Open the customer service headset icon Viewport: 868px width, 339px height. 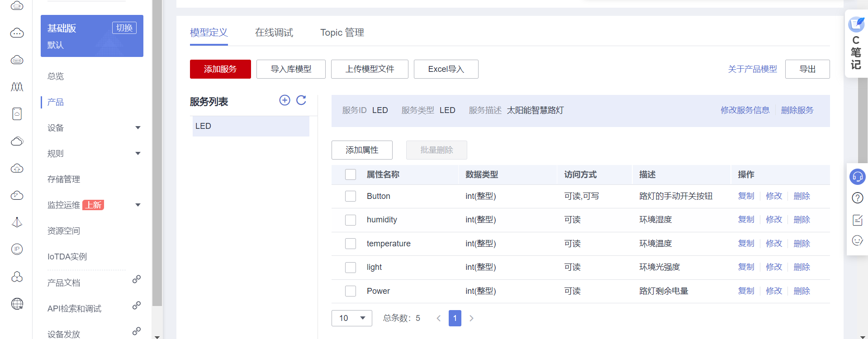tap(857, 177)
